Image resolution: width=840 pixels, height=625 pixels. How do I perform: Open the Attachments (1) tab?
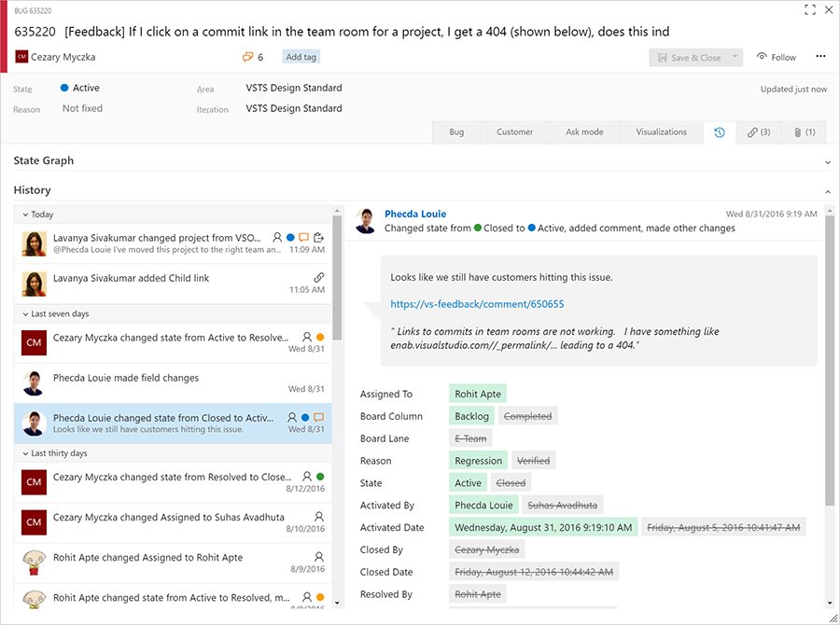[x=805, y=132]
